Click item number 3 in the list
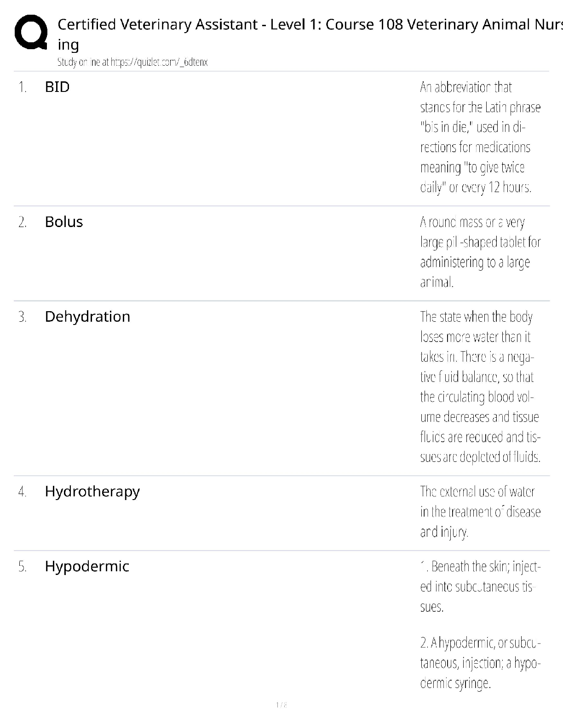 tap(23, 317)
